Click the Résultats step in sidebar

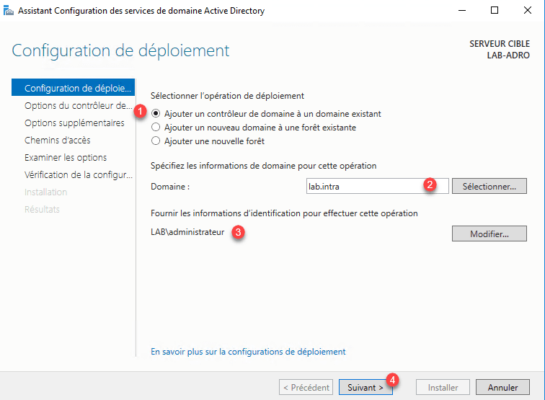(x=42, y=210)
